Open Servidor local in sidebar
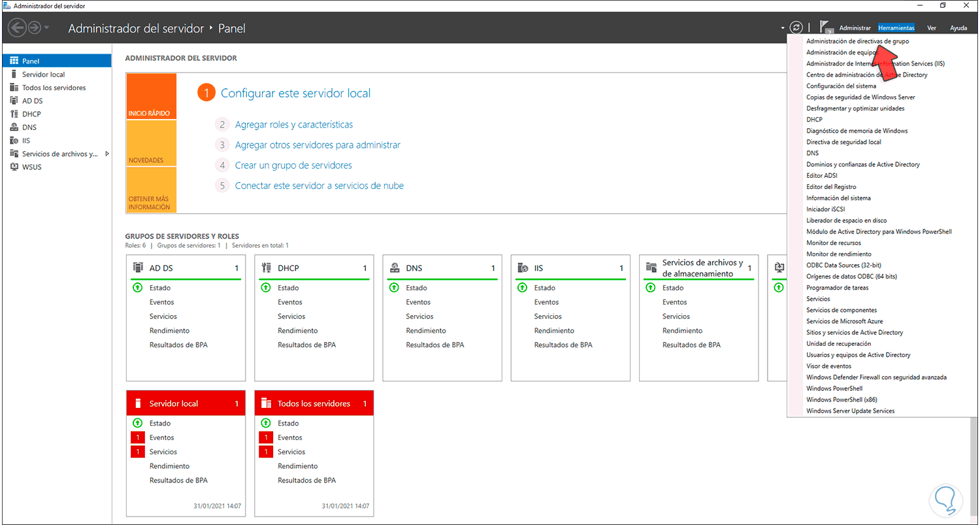The height and width of the screenshot is (525, 980). click(44, 75)
